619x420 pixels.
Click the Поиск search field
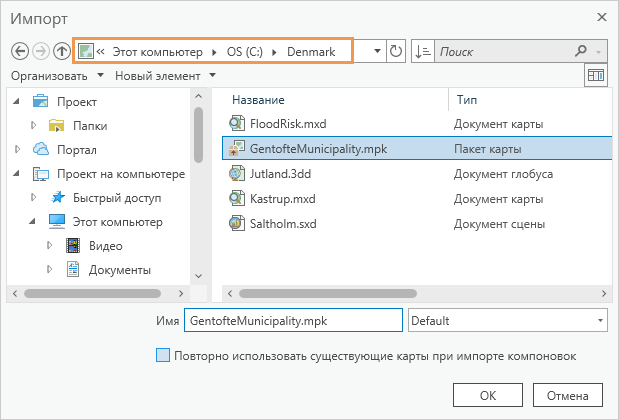point(505,51)
